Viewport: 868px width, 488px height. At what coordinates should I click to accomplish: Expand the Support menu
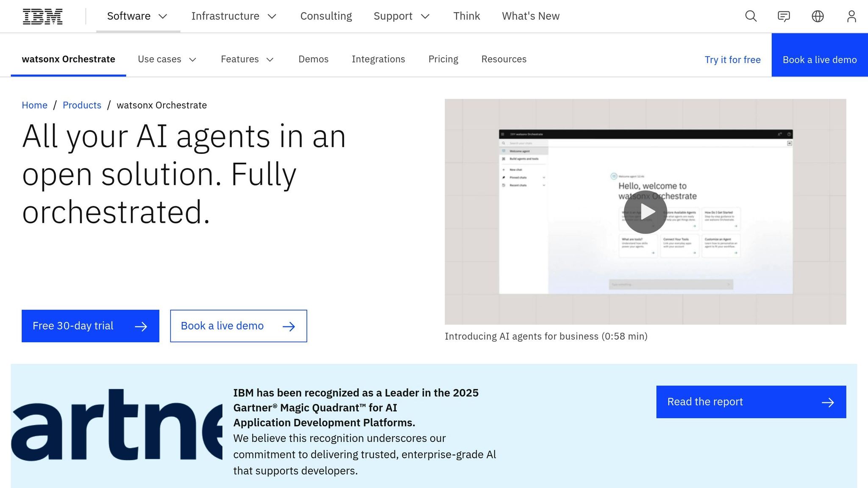pos(401,16)
